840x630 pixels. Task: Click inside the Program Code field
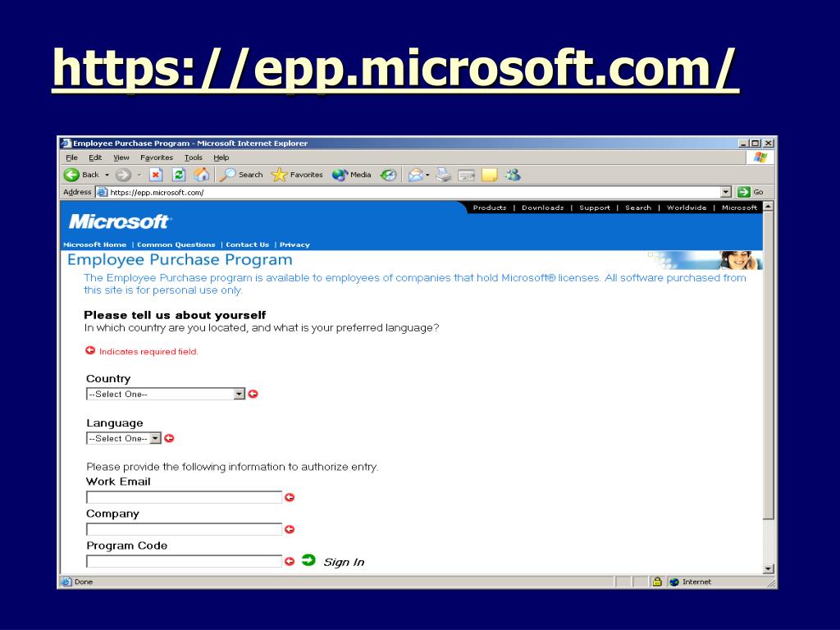click(184, 561)
